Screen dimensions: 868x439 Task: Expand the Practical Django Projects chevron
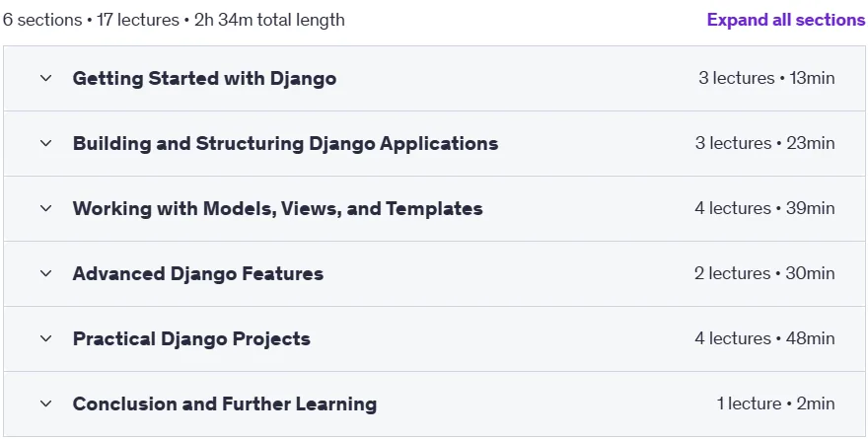(46, 338)
